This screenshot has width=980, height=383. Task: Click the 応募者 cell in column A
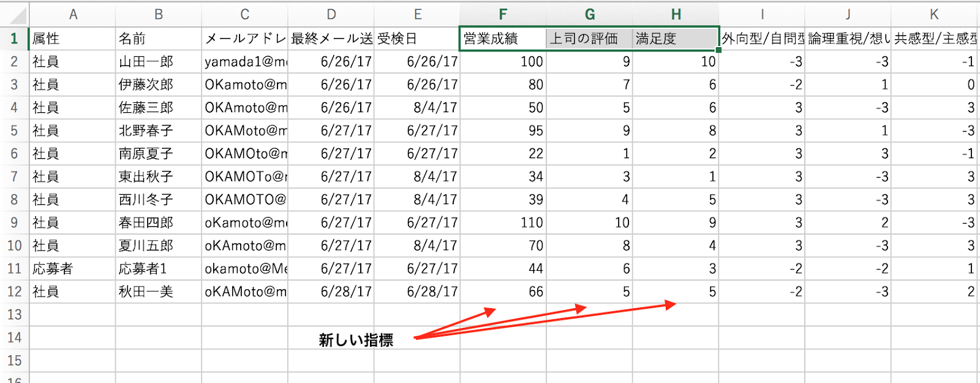pos(73,268)
